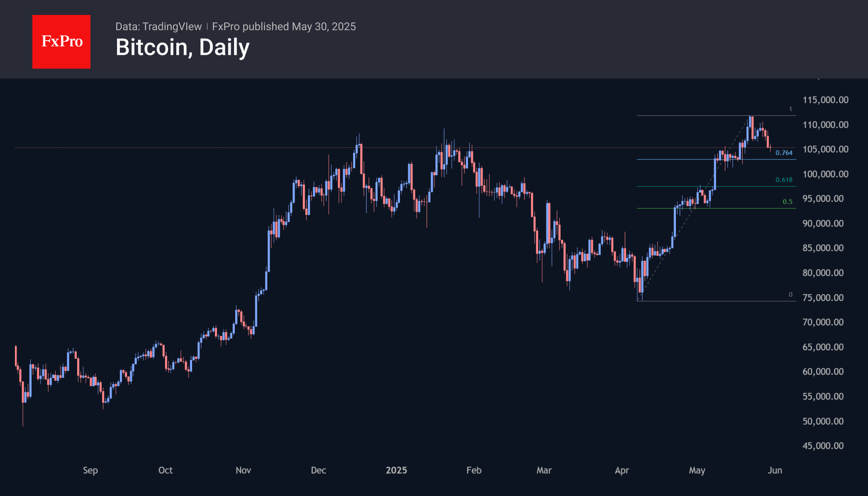Click the red FxPro logo
Viewport: 868px width, 496px height.
[61, 41]
